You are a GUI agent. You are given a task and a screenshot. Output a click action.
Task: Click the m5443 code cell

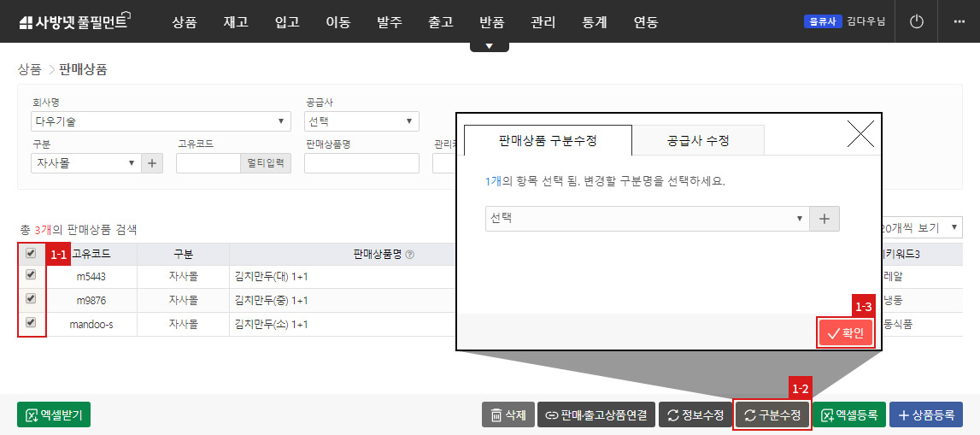pos(91,276)
